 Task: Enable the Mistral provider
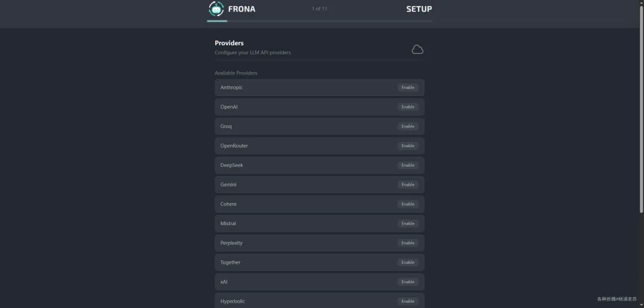[408, 223]
